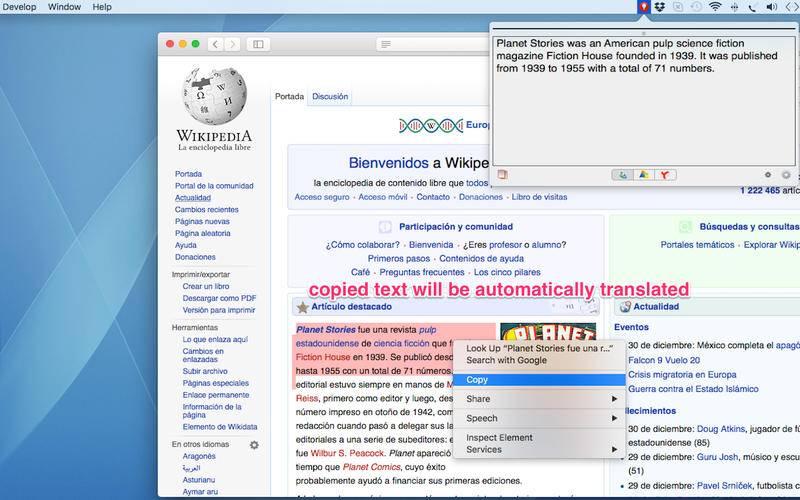800x500 pixels.
Task: Open the Wi-Fi status menu
Action: tap(715, 7)
